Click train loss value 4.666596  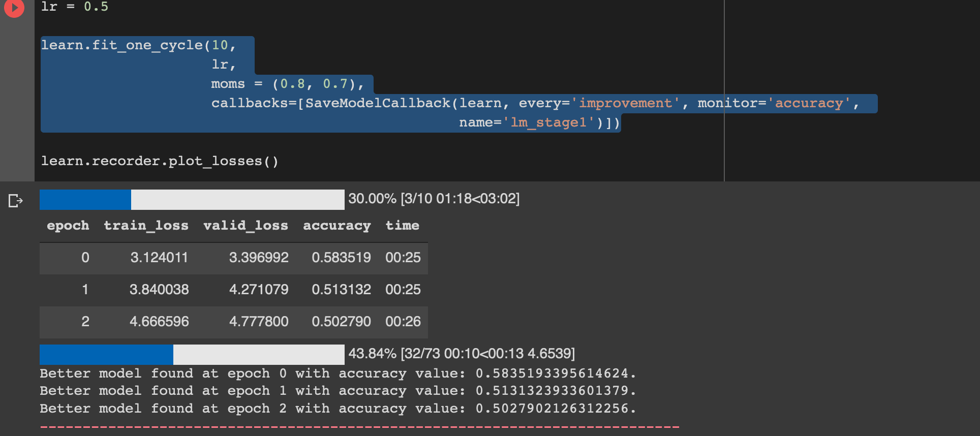pos(159,322)
